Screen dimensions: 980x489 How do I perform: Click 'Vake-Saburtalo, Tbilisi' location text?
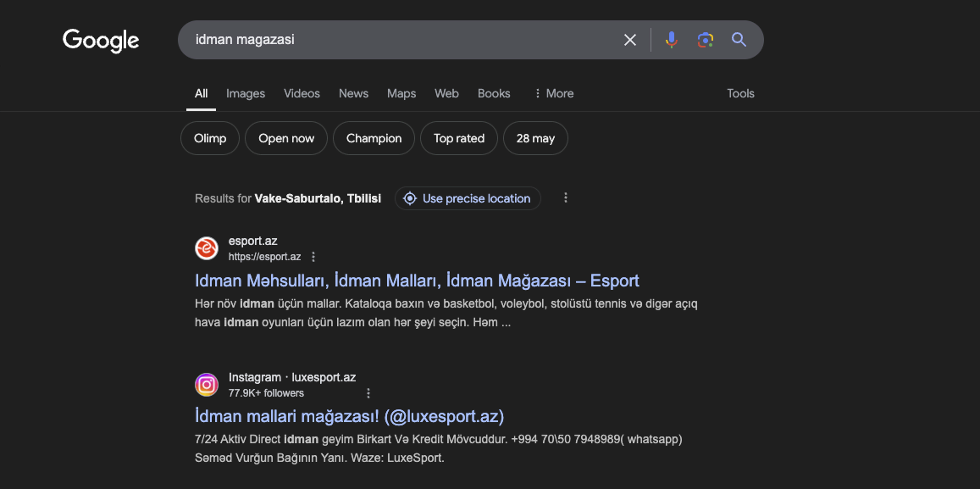coord(318,199)
